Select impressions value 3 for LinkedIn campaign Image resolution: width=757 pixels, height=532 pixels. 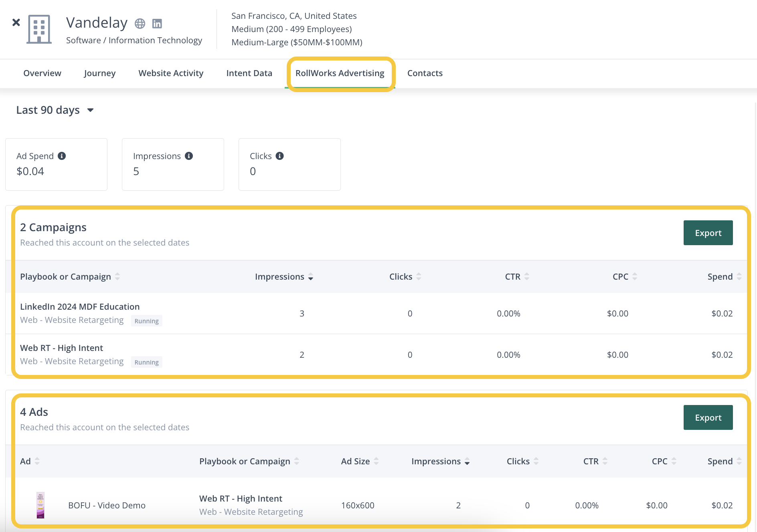(x=302, y=313)
